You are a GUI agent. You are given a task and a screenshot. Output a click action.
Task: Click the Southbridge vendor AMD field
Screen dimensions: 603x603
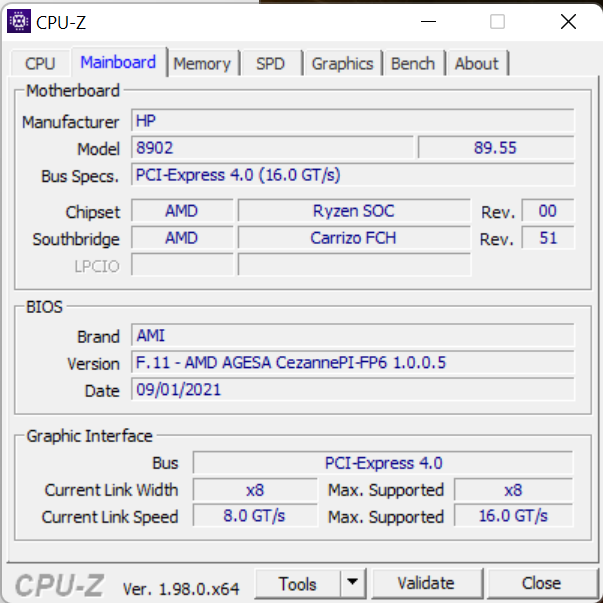[182, 238]
